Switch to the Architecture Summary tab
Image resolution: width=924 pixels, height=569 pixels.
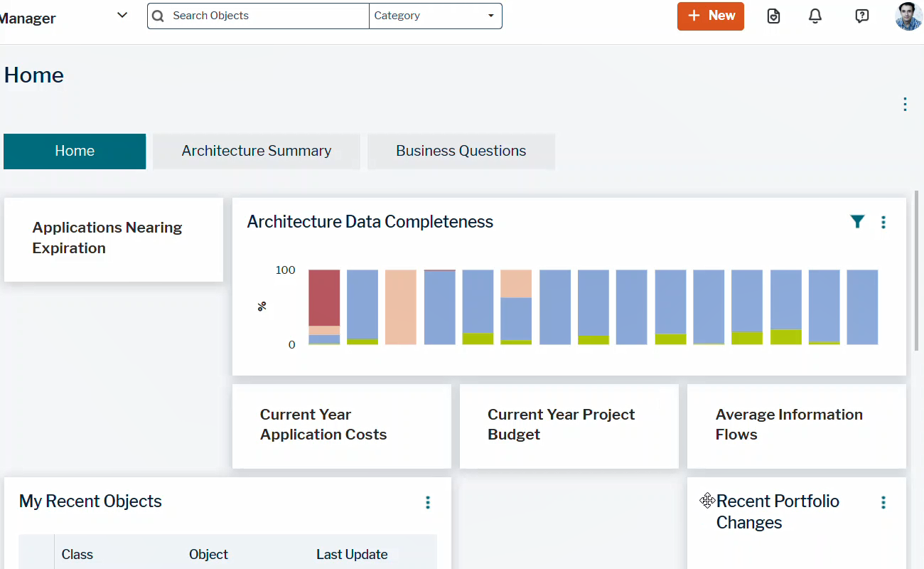(x=256, y=151)
